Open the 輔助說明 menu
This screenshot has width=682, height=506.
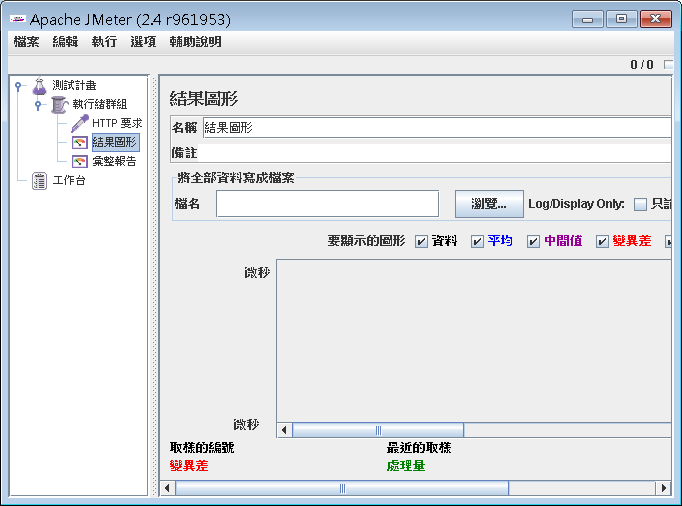195,42
